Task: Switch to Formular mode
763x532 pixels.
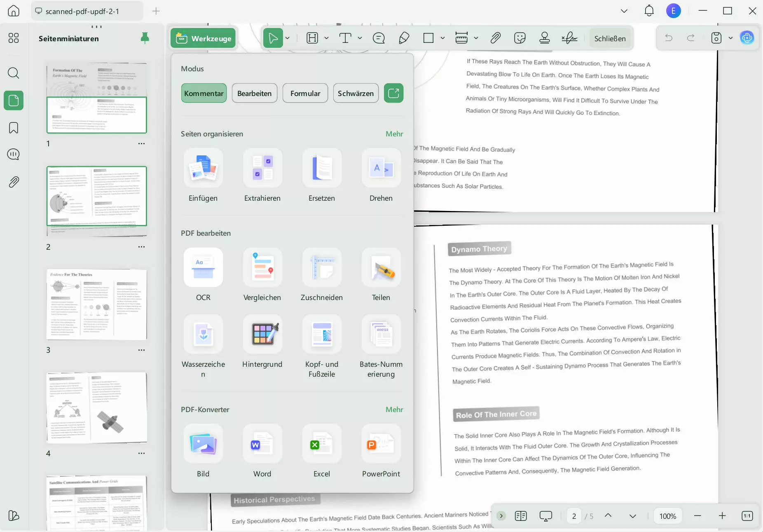Action: [305, 93]
